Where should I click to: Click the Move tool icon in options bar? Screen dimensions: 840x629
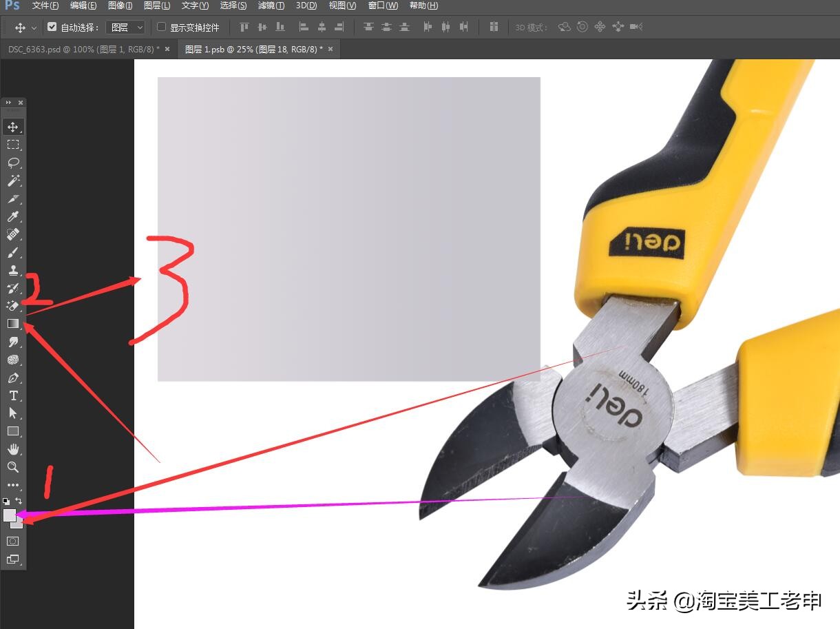[20, 28]
